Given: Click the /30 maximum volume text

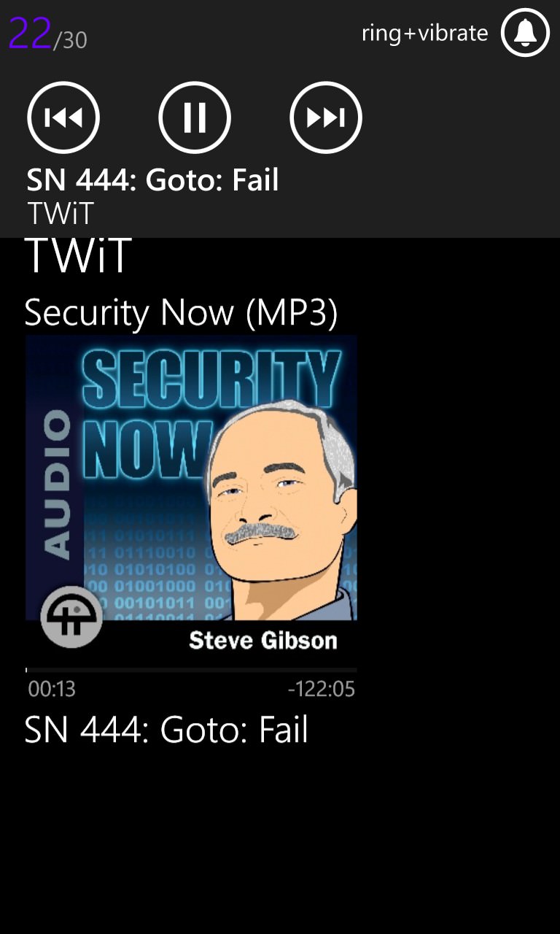Looking at the screenshot, I should (x=70, y=40).
